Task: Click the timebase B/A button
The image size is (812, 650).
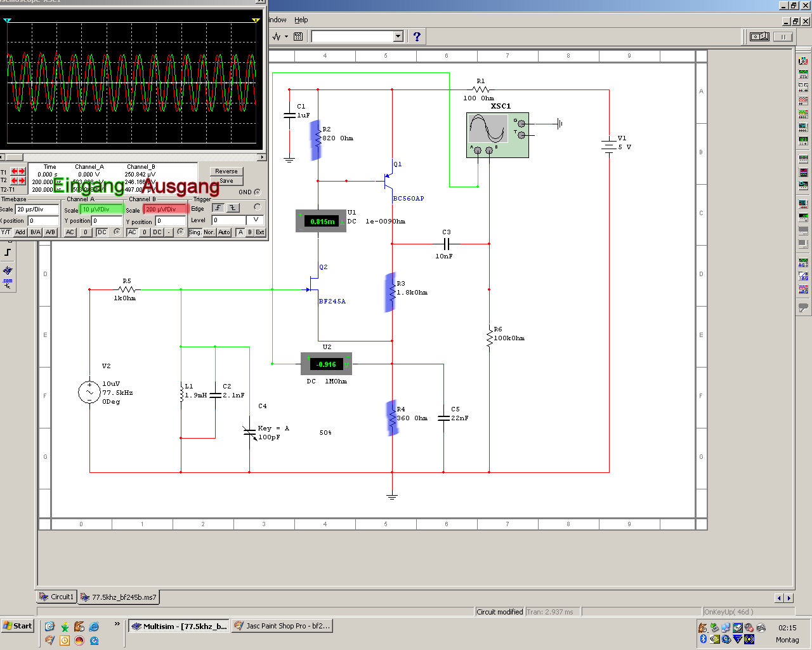Action: [35, 232]
